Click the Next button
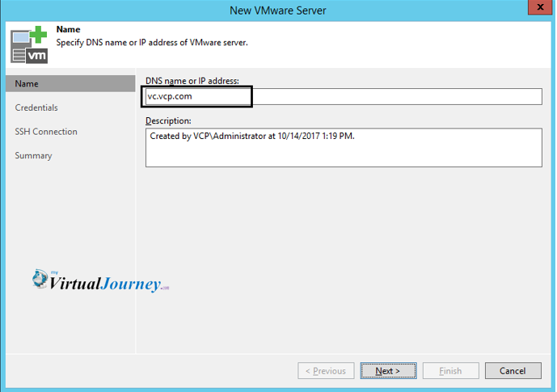 coord(388,371)
